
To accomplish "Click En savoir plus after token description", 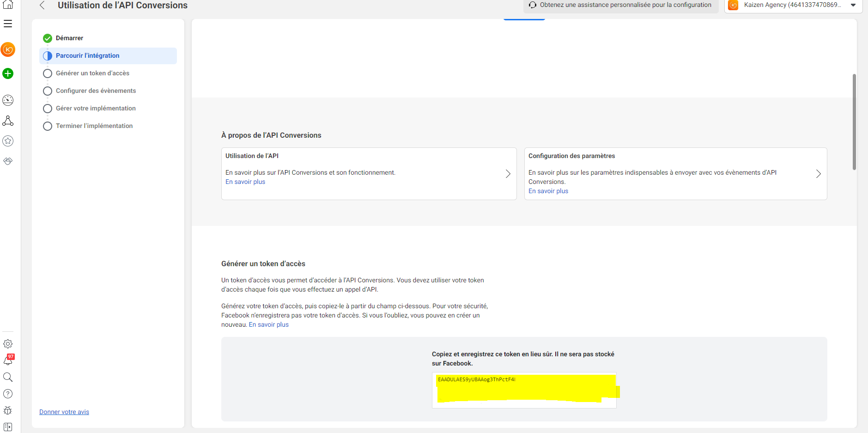I will click(269, 324).
